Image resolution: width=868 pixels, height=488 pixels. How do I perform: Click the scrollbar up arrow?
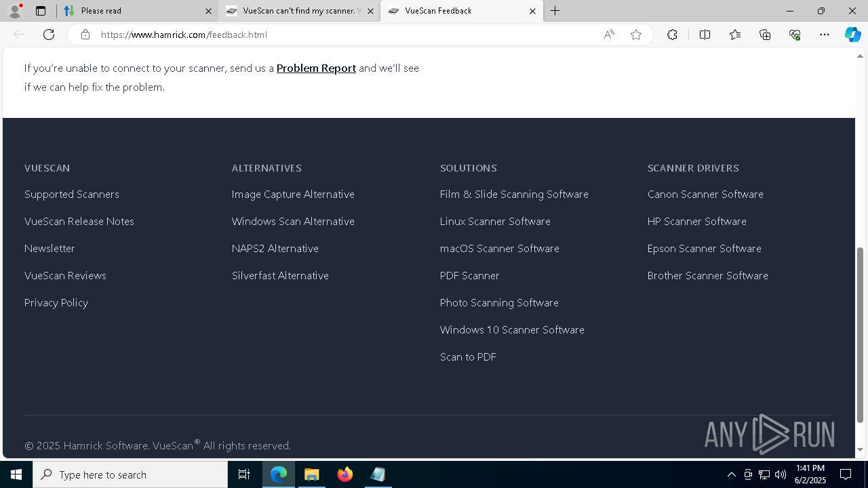(x=861, y=56)
